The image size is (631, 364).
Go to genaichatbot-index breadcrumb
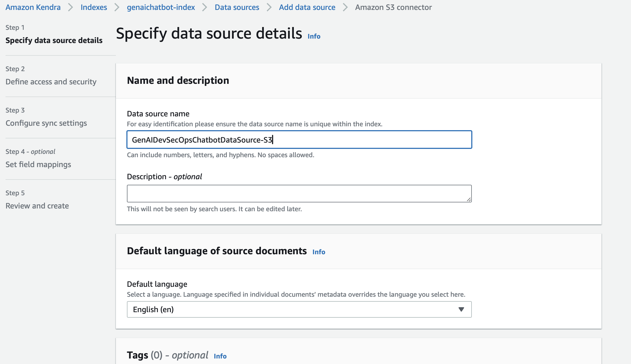(x=161, y=7)
